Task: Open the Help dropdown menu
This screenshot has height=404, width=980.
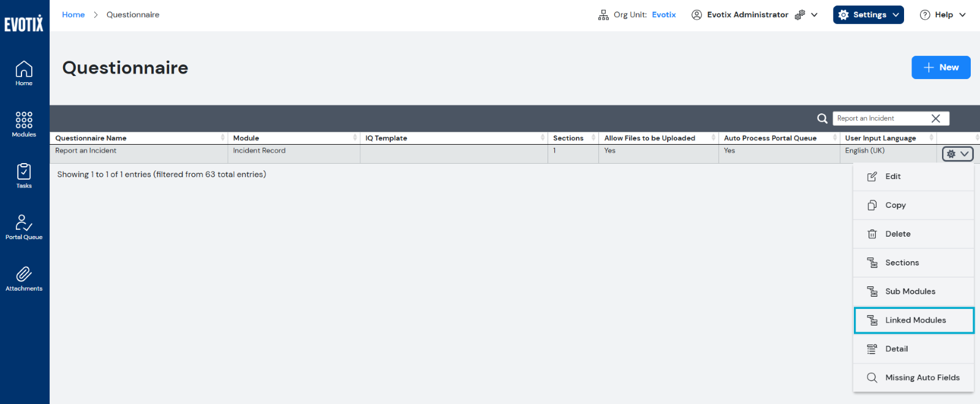Action: pos(943,15)
